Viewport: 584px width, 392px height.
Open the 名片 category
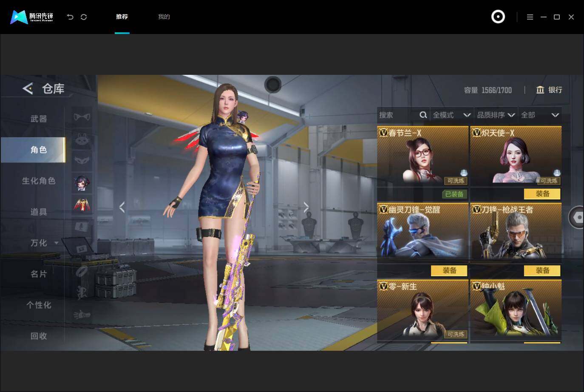point(39,274)
